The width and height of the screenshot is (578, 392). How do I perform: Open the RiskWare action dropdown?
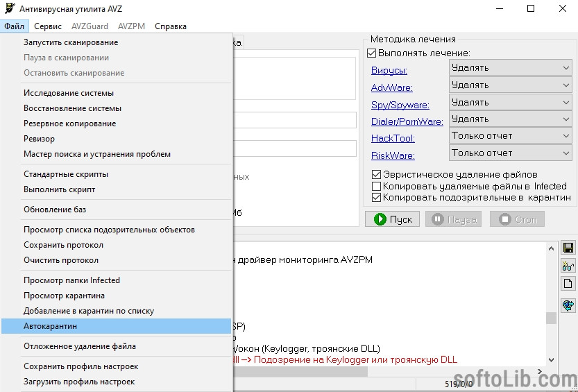(x=511, y=153)
